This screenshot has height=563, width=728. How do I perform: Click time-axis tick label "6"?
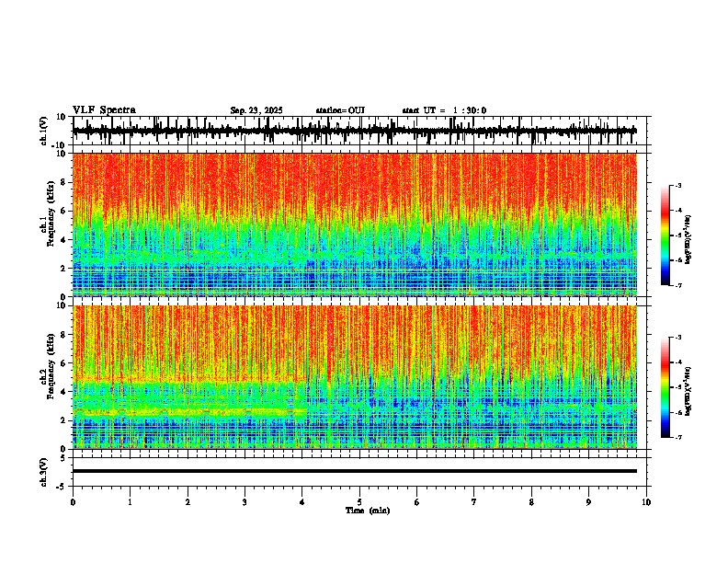[417, 502]
